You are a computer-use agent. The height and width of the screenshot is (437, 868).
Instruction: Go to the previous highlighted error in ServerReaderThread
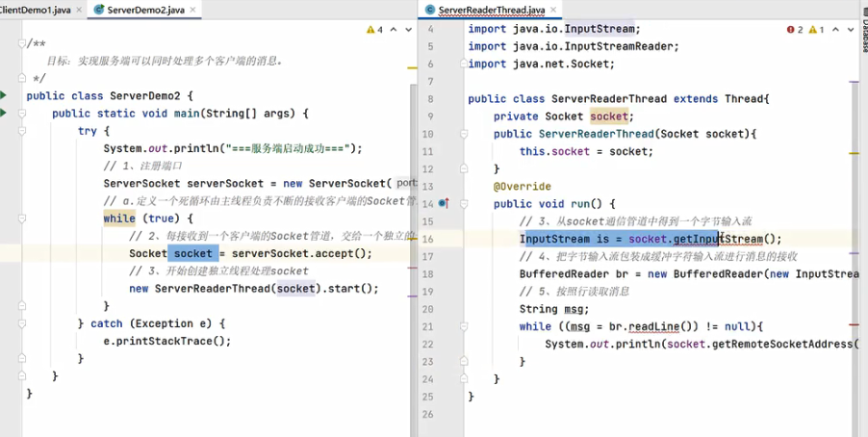[x=836, y=30]
